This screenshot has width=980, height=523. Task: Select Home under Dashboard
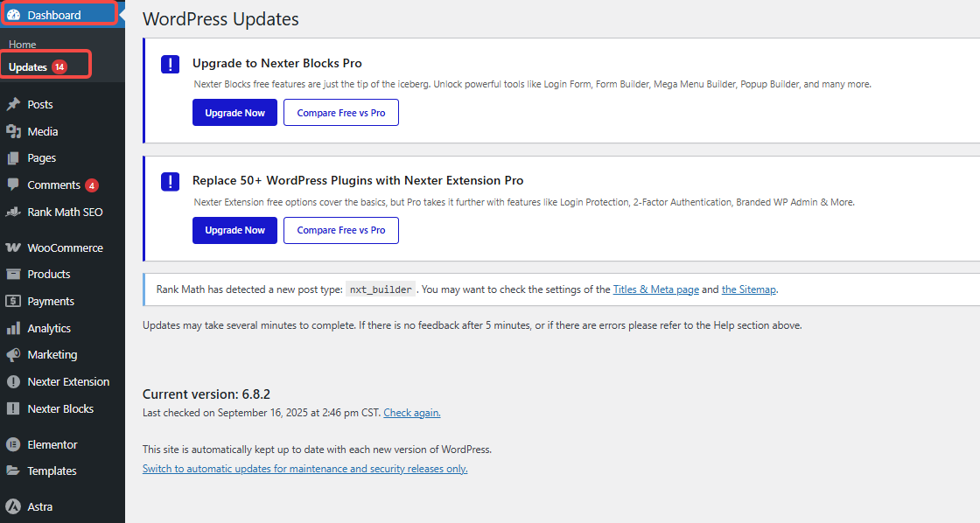(x=21, y=44)
